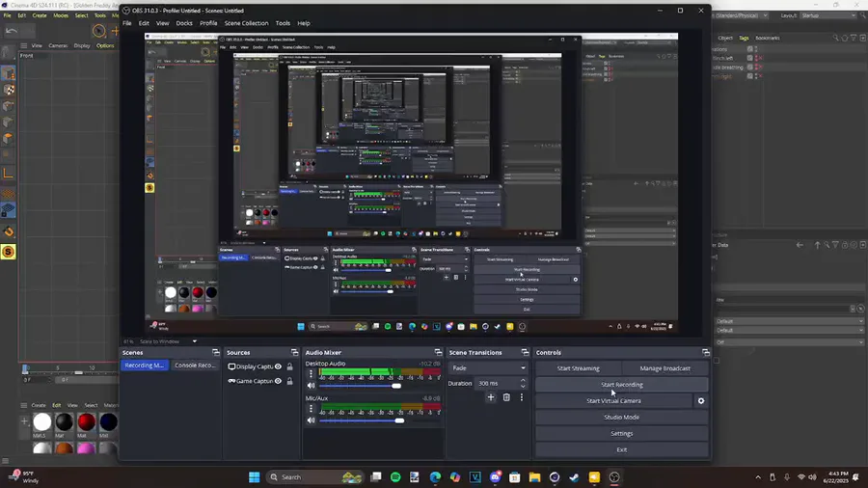Mute the Desktop Audio channel

(312, 386)
